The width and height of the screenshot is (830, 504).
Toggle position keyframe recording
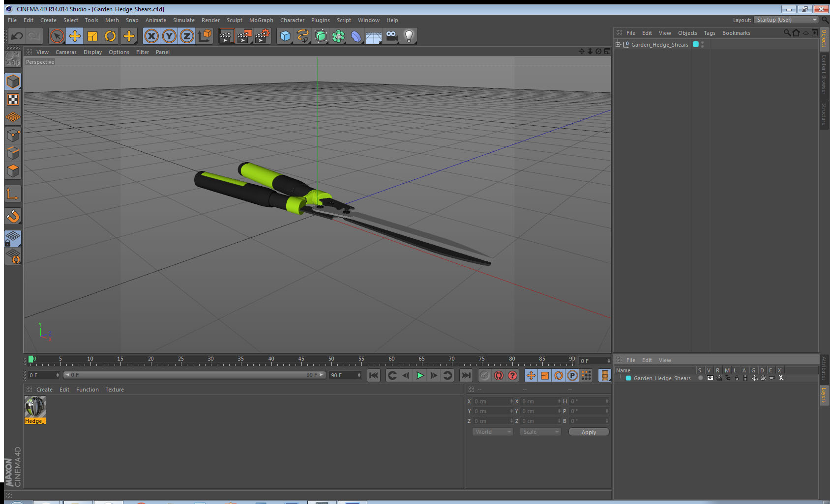click(531, 375)
